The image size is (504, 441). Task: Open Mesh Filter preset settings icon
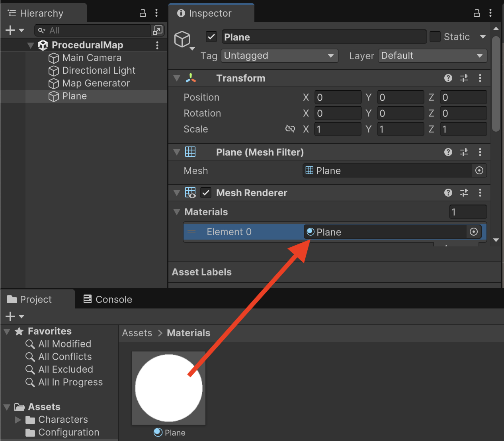tap(464, 152)
